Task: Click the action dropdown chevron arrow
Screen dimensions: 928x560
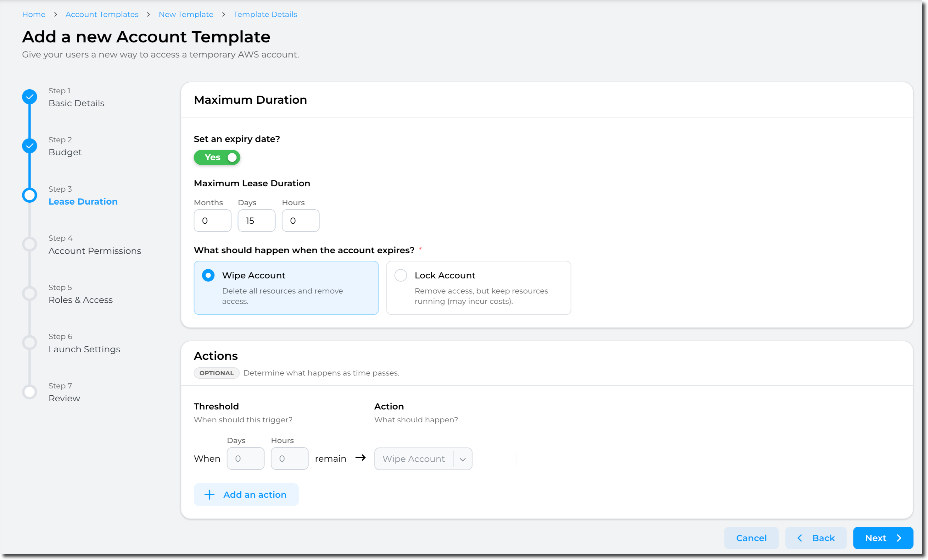Action: click(463, 459)
